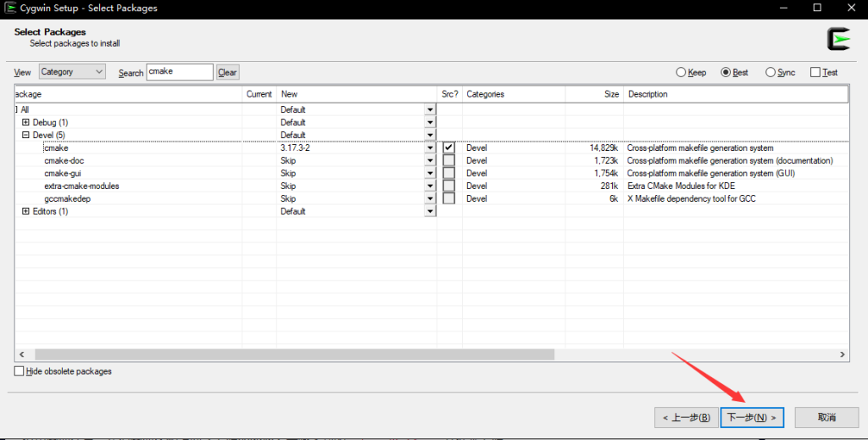Uncheck the Src checkbox for cmake
Image resolution: width=868 pixels, height=440 pixels.
click(x=449, y=148)
